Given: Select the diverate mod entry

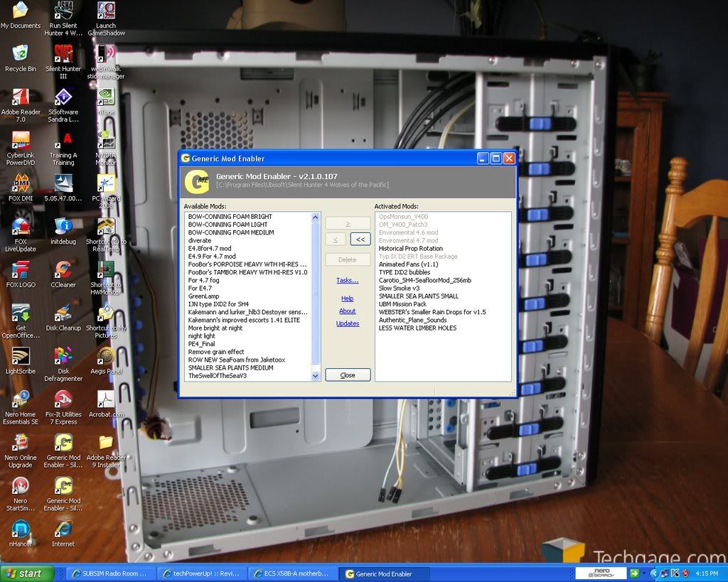Looking at the screenshot, I should [200, 240].
